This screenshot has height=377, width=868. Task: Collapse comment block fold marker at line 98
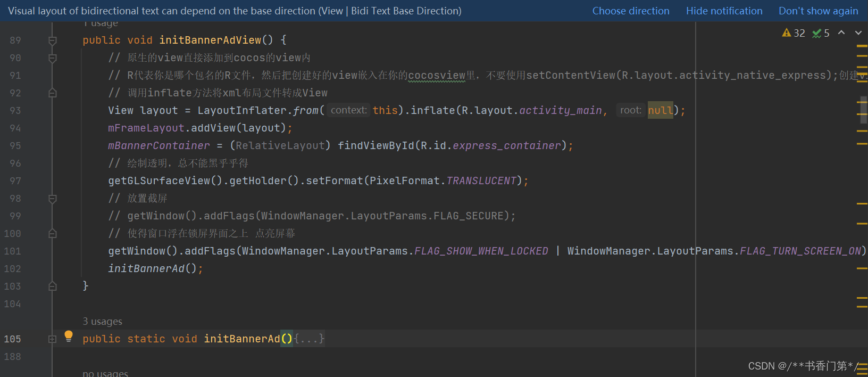coord(52,199)
